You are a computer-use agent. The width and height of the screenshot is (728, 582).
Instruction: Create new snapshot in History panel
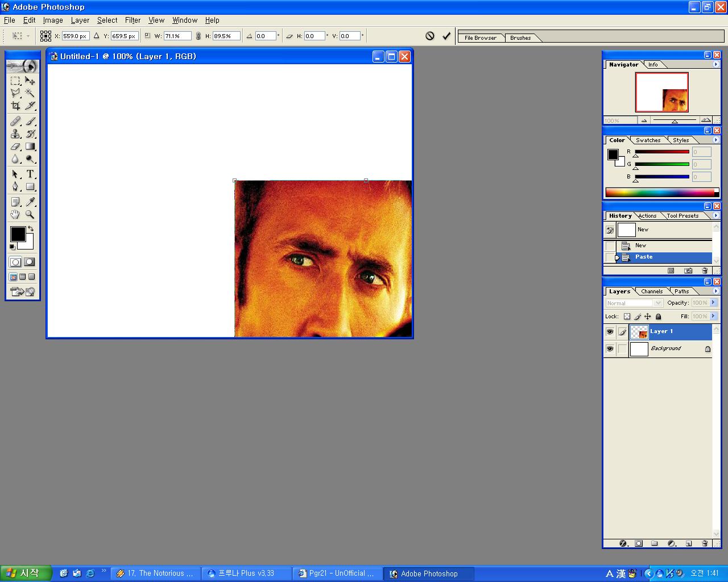688,271
